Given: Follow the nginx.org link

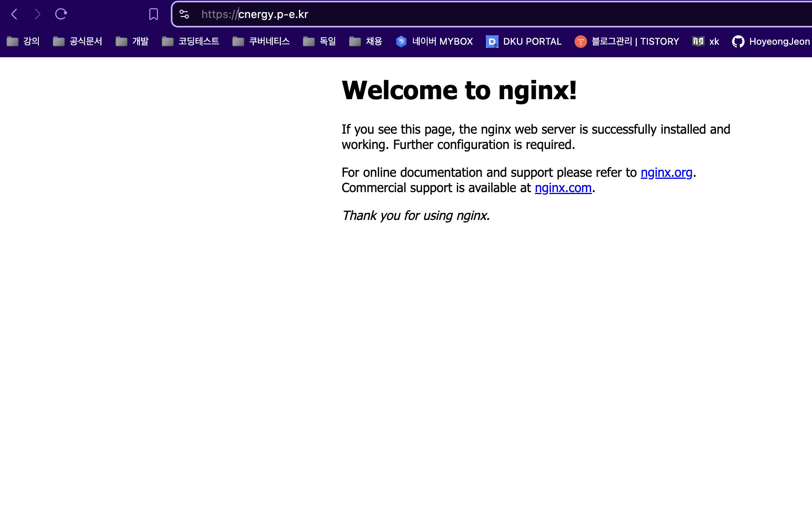Looking at the screenshot, I should pos(666,173).
